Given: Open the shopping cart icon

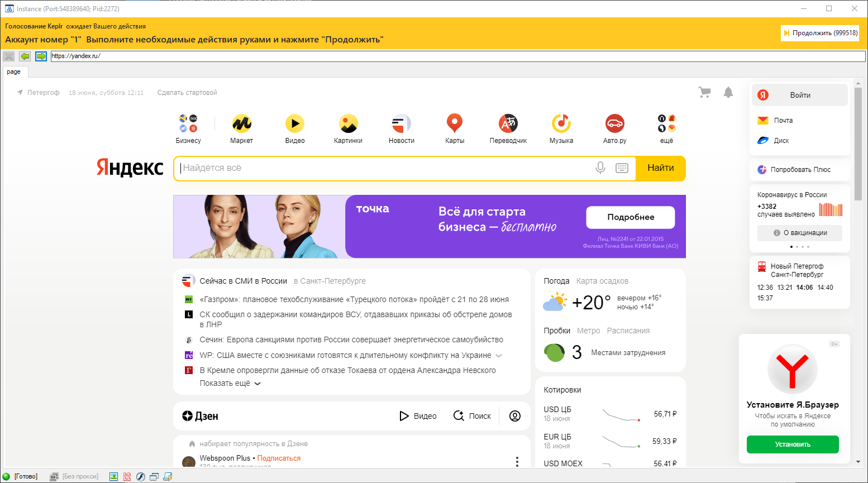Looking at the screenshot, I should (705, 93).
